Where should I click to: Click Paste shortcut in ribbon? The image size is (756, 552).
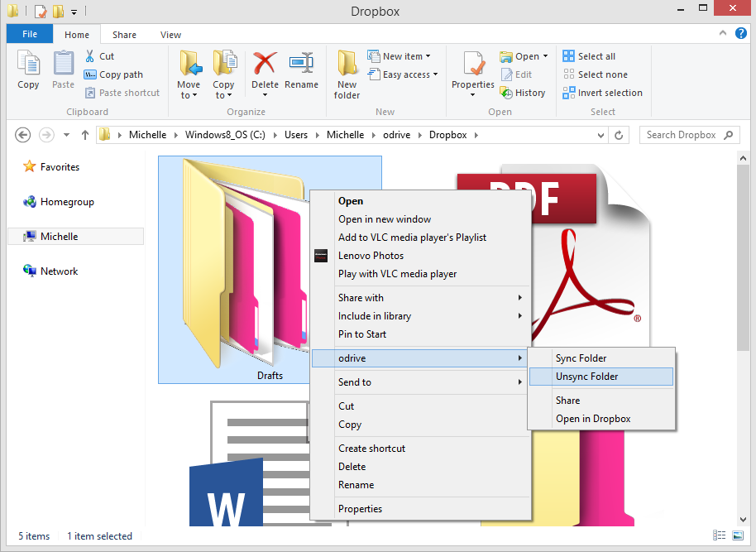click(x=122, y=93)
